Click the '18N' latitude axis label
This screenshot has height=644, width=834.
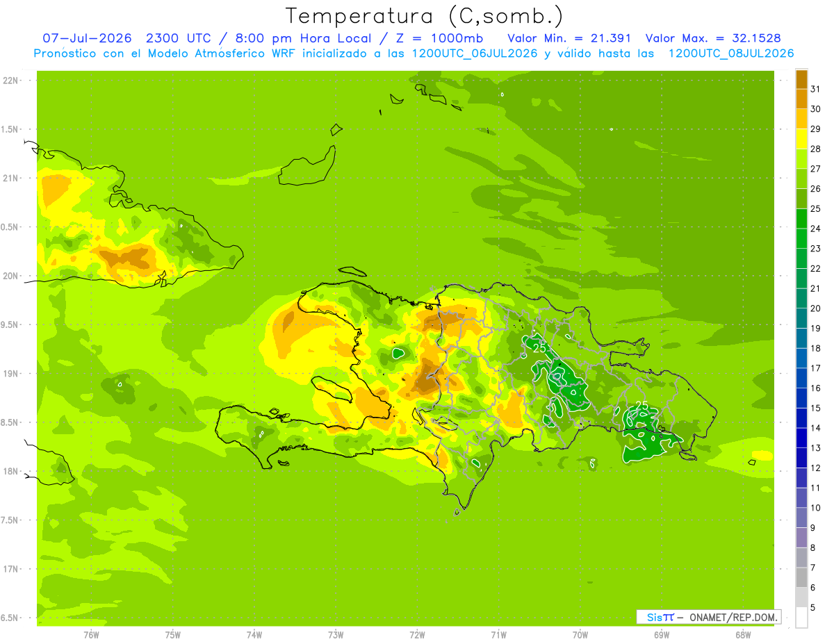(10, 471)
